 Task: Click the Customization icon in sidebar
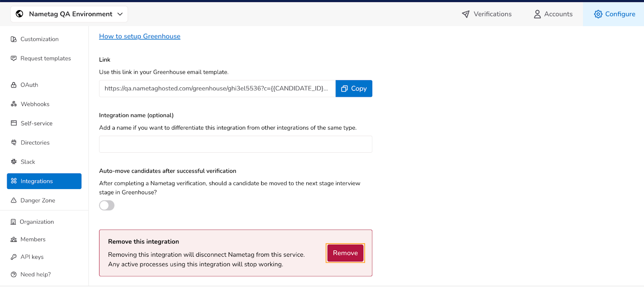pyautogui.click(x=14, y=39)
